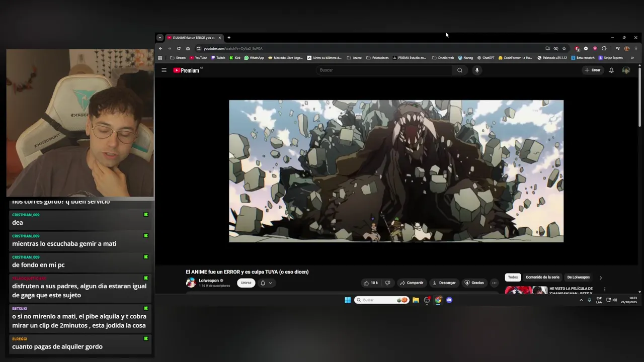Dislike the video with thumbs-down
Screen dimensions: 644x362
387,283
